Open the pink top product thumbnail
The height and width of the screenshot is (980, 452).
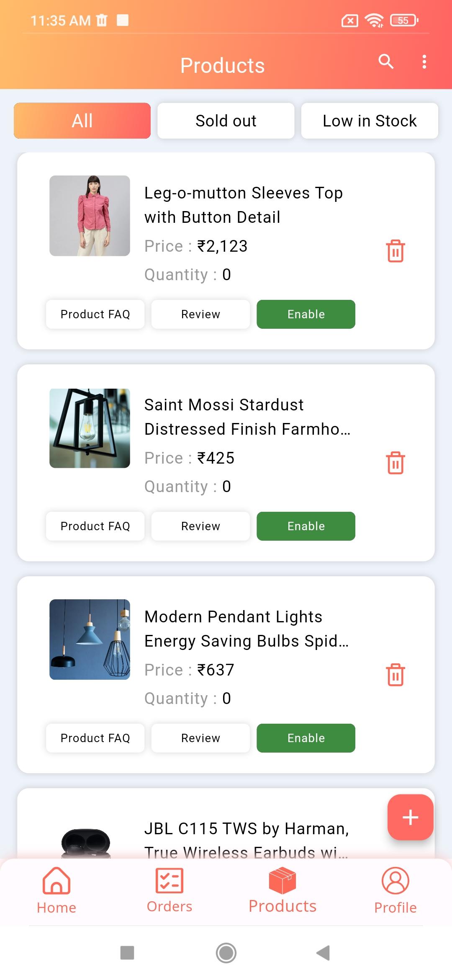coord(90,216)
